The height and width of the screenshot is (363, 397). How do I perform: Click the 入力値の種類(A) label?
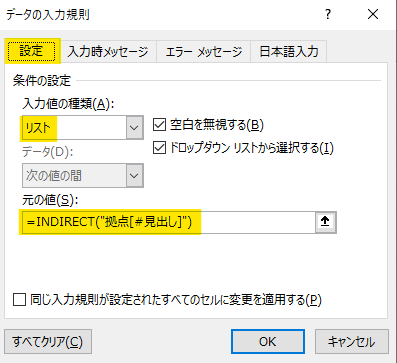pyautogui.click(x=68, y=104)
